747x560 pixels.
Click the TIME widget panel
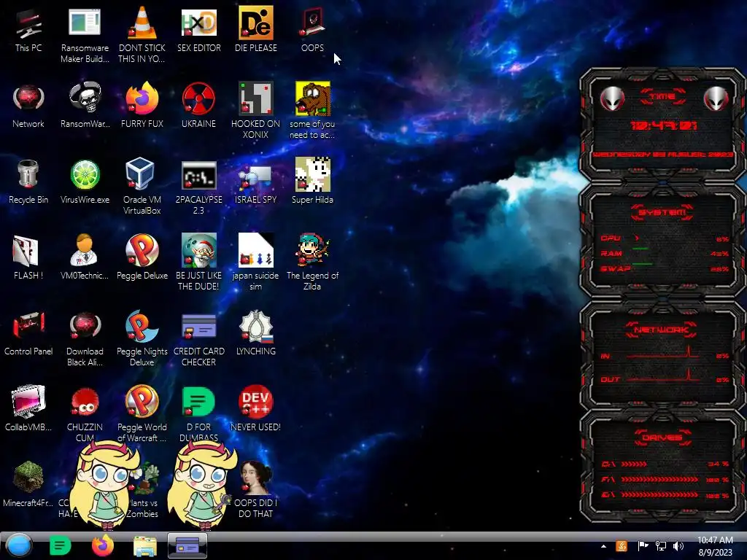pos(662,125)
